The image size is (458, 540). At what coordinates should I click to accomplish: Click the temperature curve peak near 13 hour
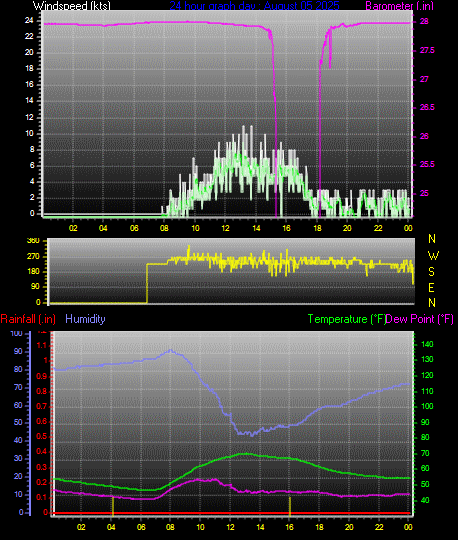(x=246, y=454)
